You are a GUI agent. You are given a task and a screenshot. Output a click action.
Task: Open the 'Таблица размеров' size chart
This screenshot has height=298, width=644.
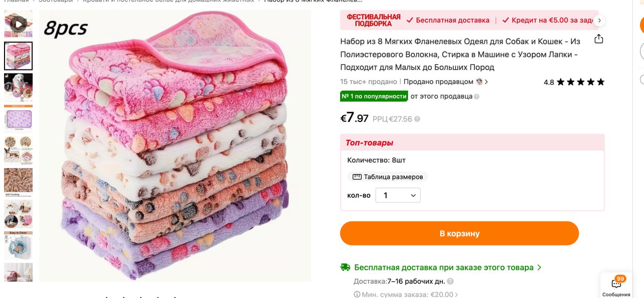click(387, 177)
